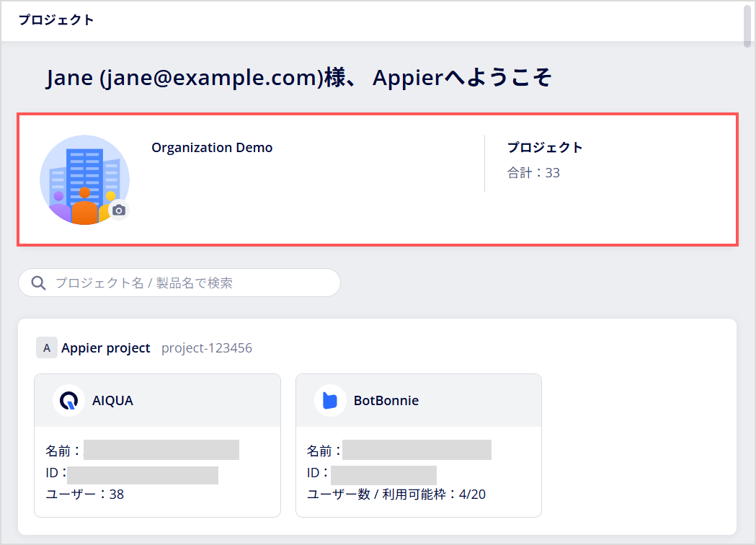
Task: Click the AIQUA card title label
Action: pyautogui.click(x=113, y=401)
